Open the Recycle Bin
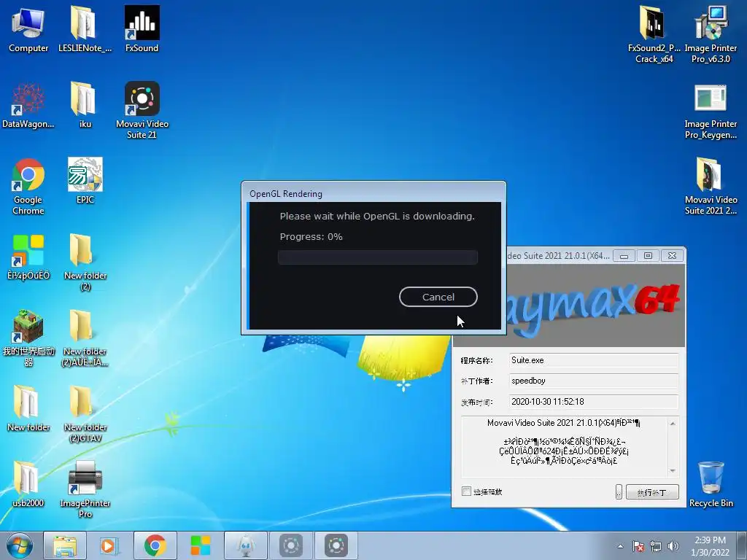Viewport: 747px width, 560px height. pos(711,484)
